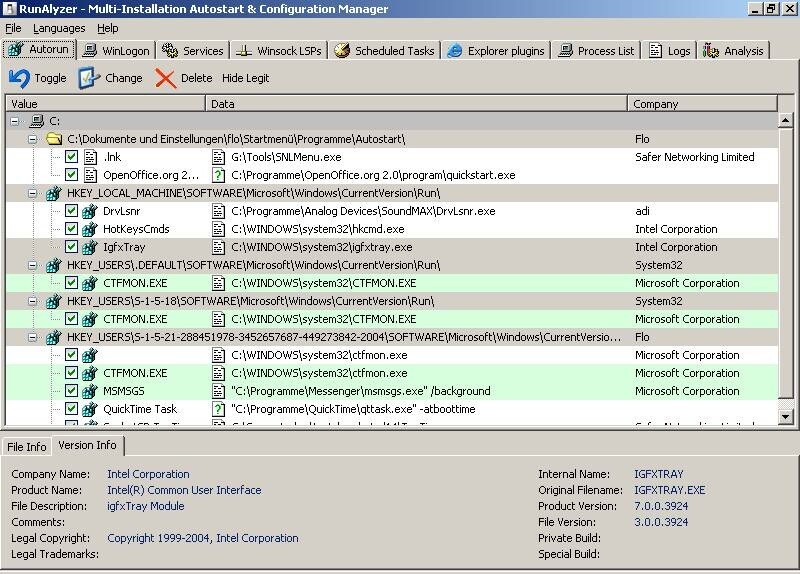The width and height of the screenshot is (800, 574).
Task: Click the red Delete X icon
Action: click(165, 78)
